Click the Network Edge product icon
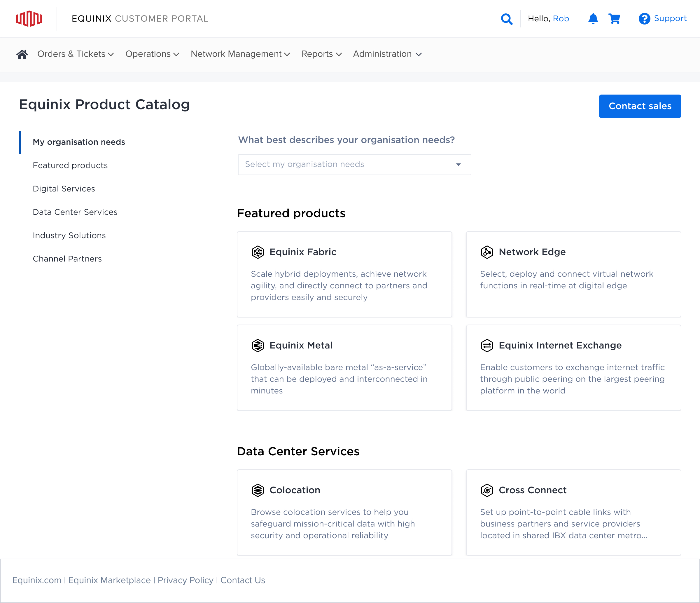The width and height of the screenshot is (700, 603). 487,252
